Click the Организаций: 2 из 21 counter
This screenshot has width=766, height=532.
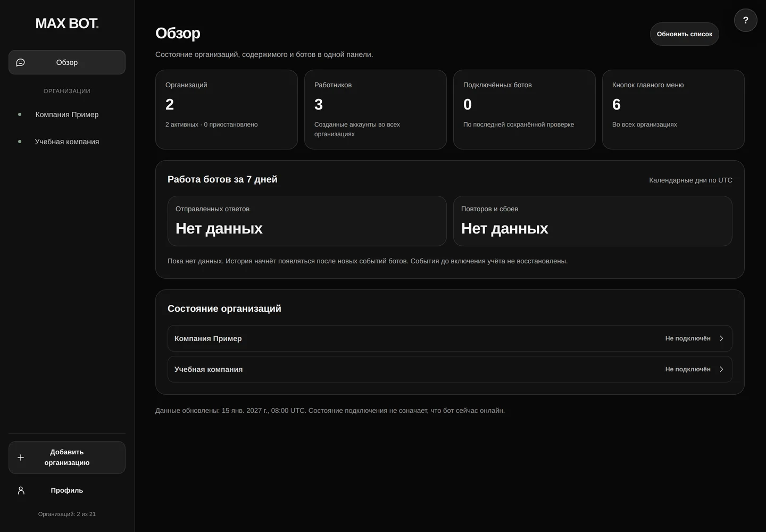point(67,514)
